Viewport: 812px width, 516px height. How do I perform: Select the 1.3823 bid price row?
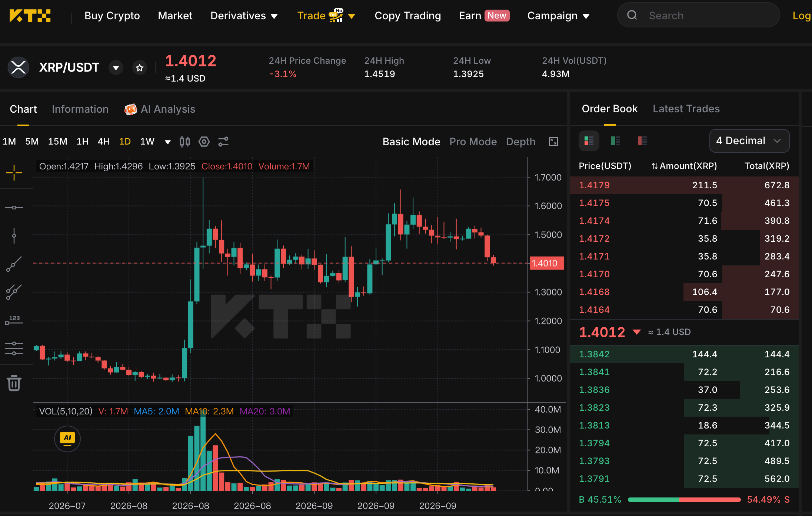[684, 408]
